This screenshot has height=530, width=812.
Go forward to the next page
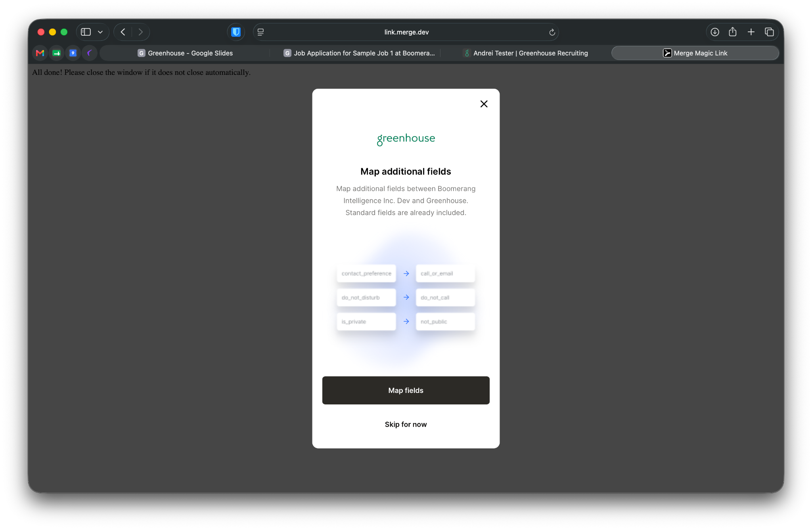(x=141, y=32)
